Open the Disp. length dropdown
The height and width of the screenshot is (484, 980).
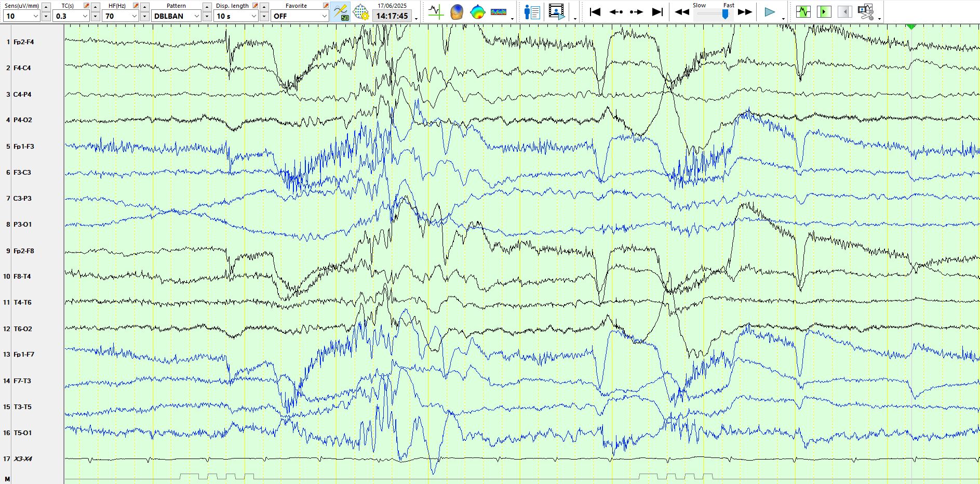click(x=236, y=16)
